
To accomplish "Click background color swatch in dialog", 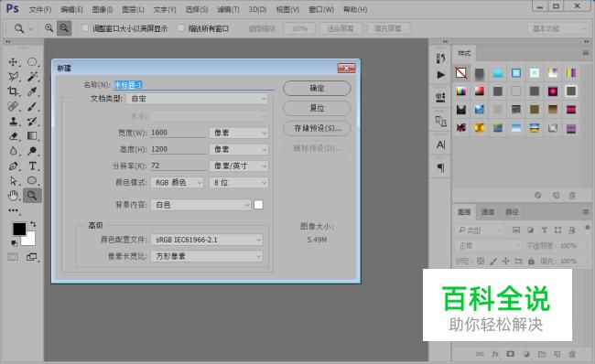I will pyautogui.click(x=258, y=205).
